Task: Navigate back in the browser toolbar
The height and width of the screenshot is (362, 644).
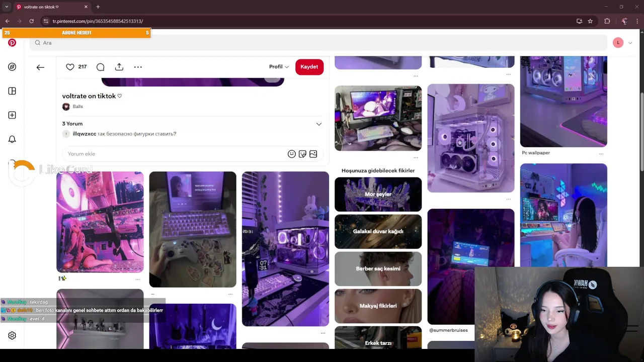Action: coord(8,21)
